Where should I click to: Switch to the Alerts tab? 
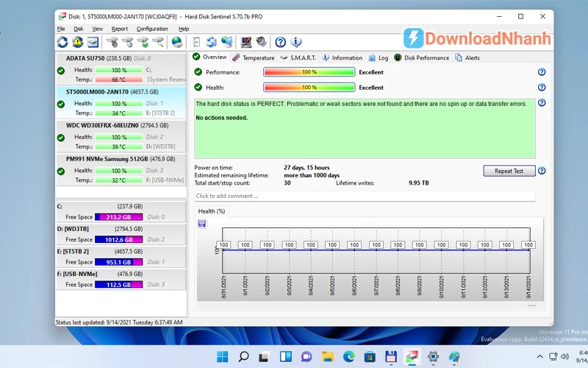[467, 58]
